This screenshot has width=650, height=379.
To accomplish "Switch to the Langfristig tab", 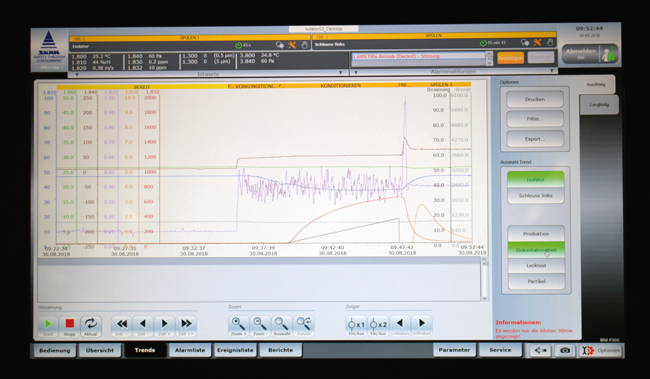I will click(x=599, y=104).
